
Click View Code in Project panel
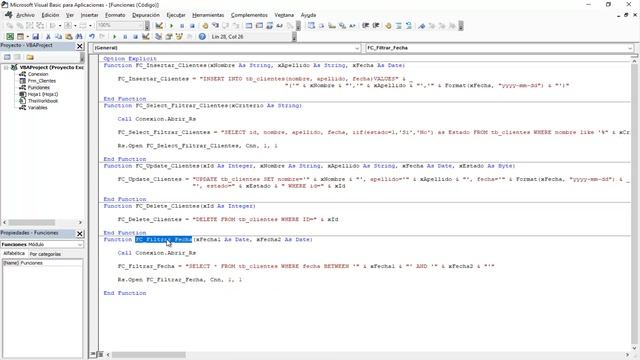[x=7, y=57]
